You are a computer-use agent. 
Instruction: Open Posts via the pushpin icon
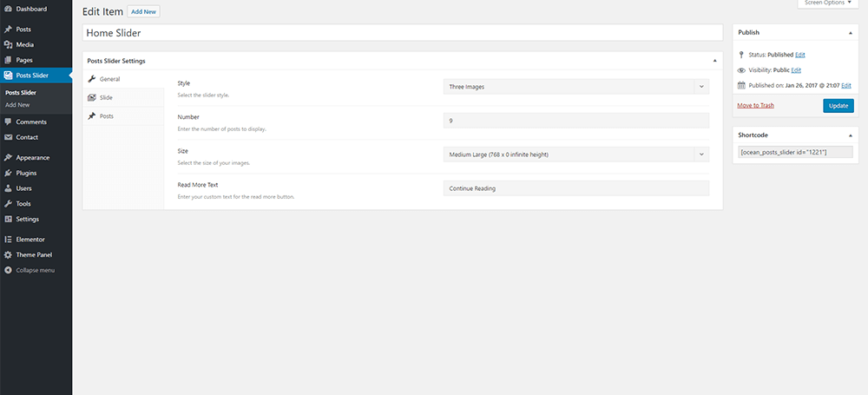8,30
